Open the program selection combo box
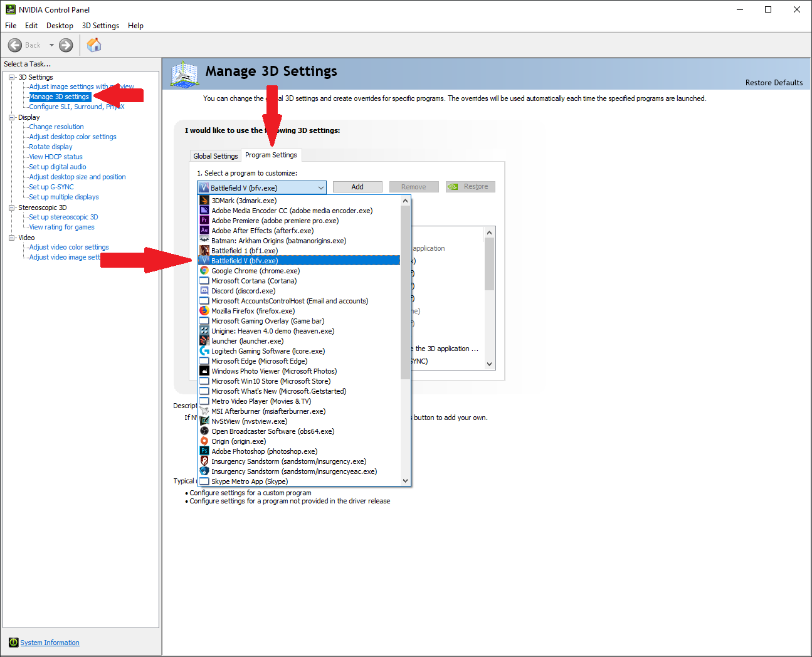The width and height of the screenshot is (812, 657). [261, 187]
